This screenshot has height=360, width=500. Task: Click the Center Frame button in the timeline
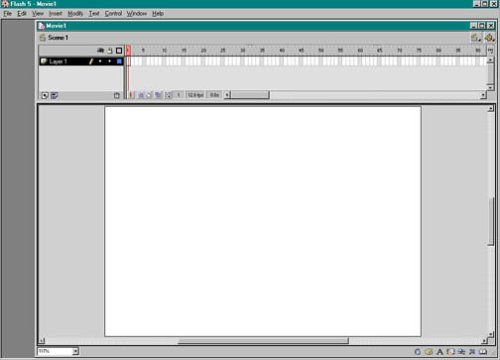[x=131, y=95]
